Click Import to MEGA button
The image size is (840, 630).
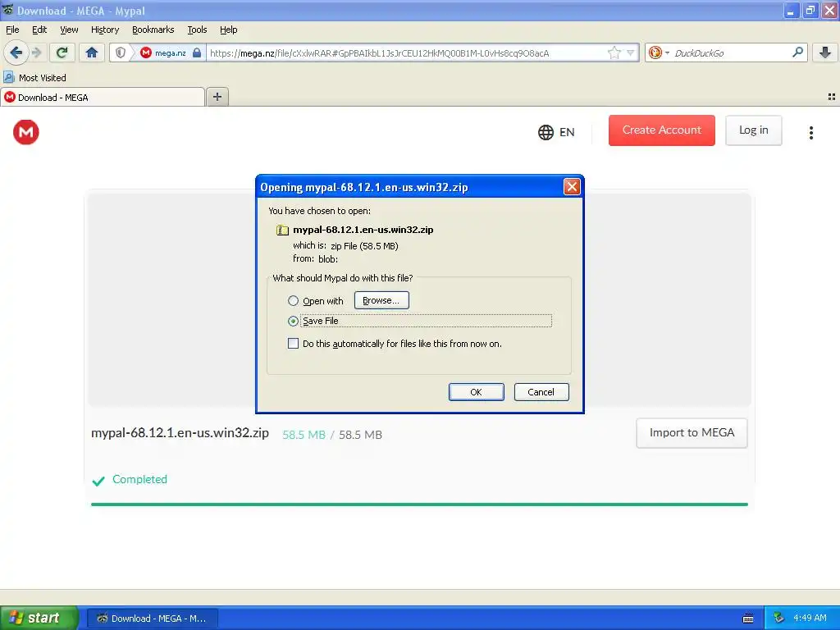(692, 433)
